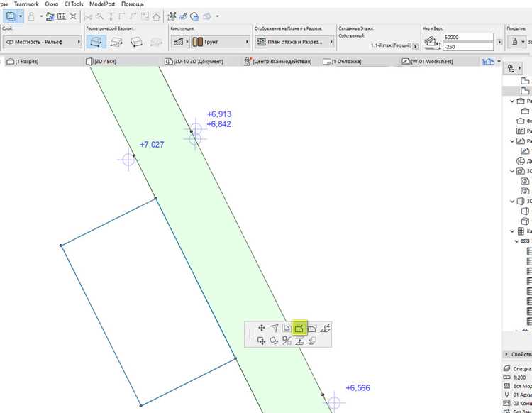The height and width of the screenshot is (413, 532).
Task: Switch to the W-01 Worksheet tab
Action: point(428,62)
